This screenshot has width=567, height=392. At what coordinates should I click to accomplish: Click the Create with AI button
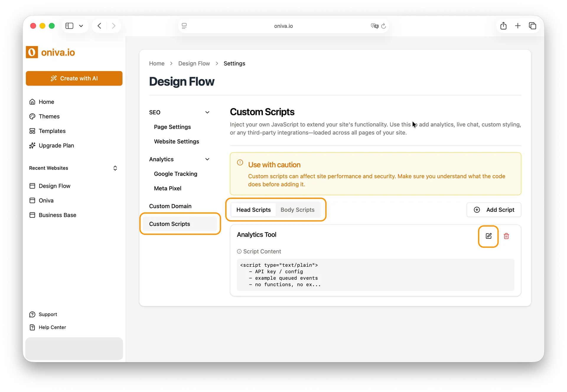click(x=74, y=78)
